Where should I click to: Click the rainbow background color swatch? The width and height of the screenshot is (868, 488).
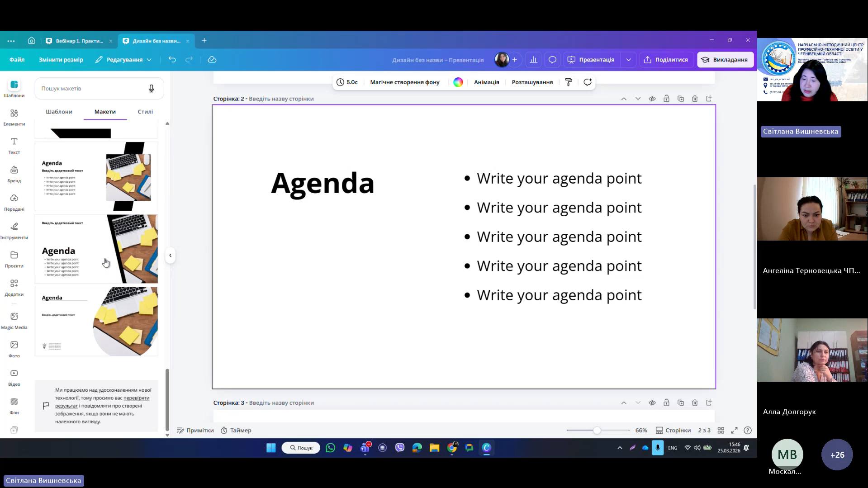pyautogui.click(x=458, y=82)
